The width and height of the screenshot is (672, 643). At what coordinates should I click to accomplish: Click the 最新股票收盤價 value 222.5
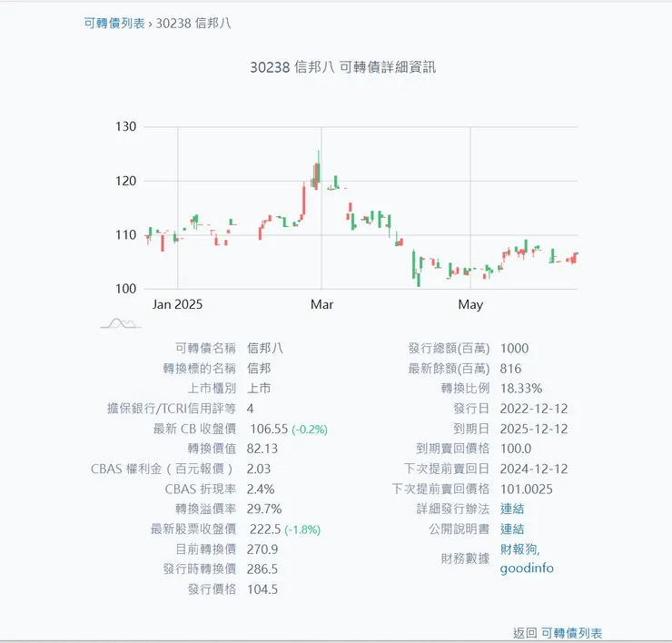265,529
